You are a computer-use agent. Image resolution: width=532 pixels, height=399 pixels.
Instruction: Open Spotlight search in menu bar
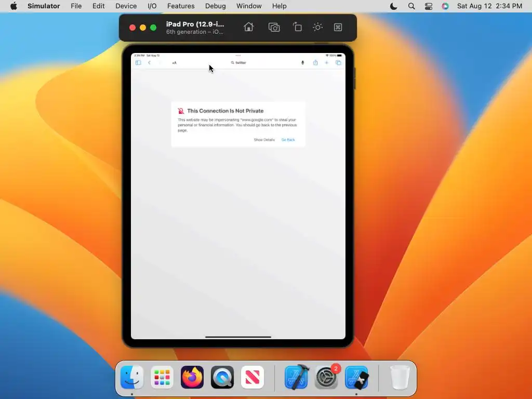(411, 6)
